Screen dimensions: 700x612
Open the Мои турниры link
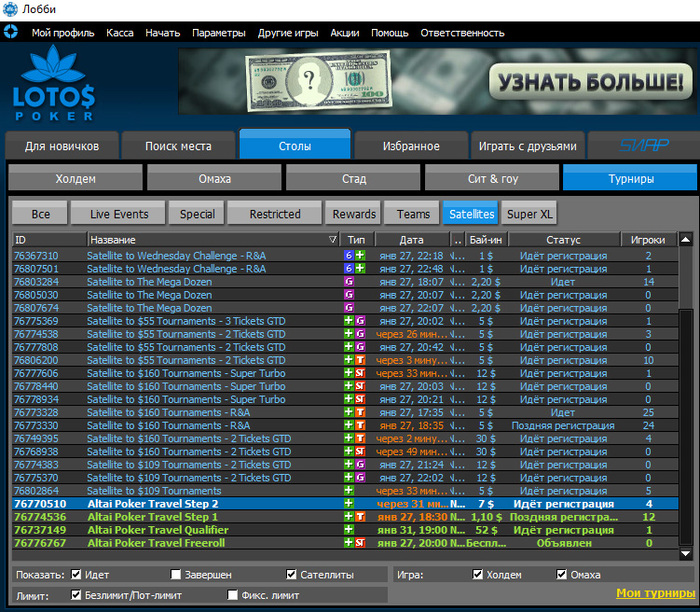[x=655, y=593]
